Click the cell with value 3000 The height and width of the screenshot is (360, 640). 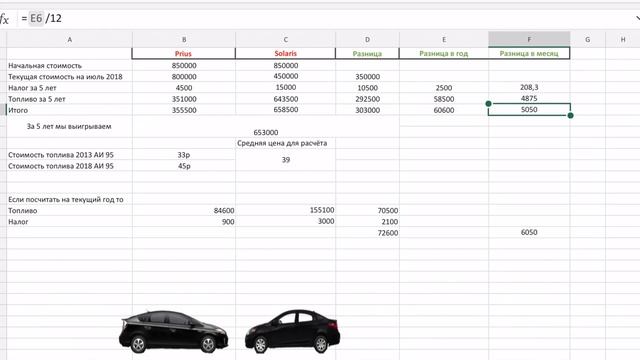(285, 221)
